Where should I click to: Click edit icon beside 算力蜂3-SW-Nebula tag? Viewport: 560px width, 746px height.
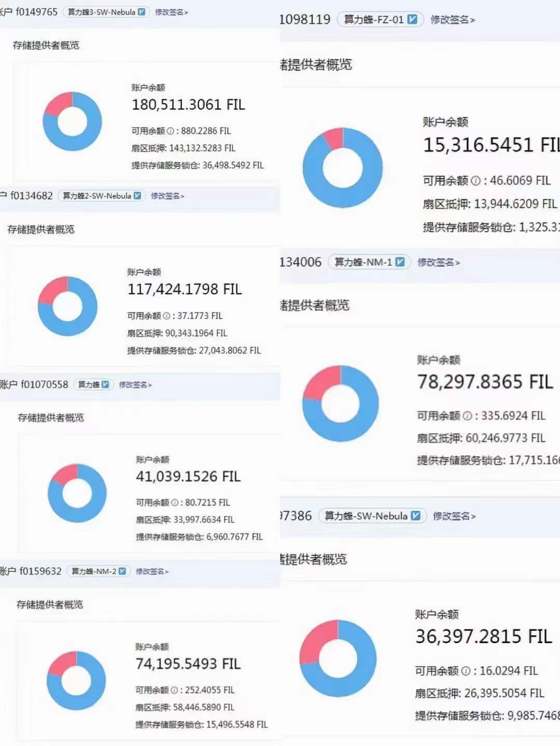(x=142, y=12)
